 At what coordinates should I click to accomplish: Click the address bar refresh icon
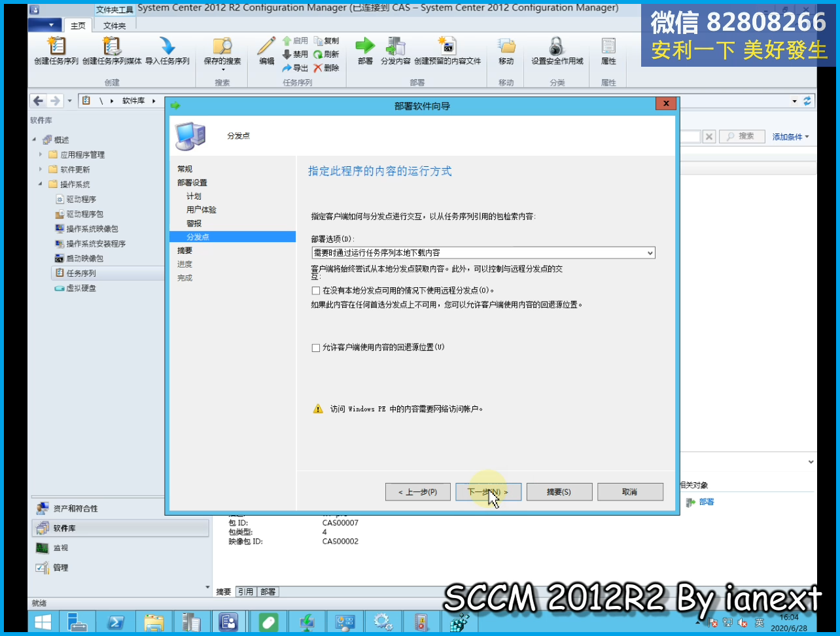click(807, 101)
